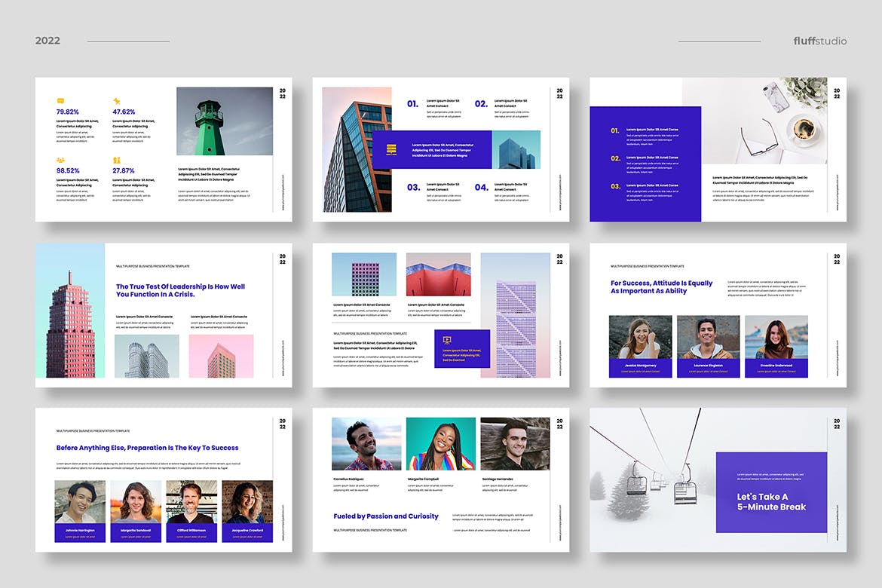Image resolution: width=882 pixels, height=588 pixels.
Task: Click the fluffstudio logo in the top corner
Action: [x=819, y=41]
